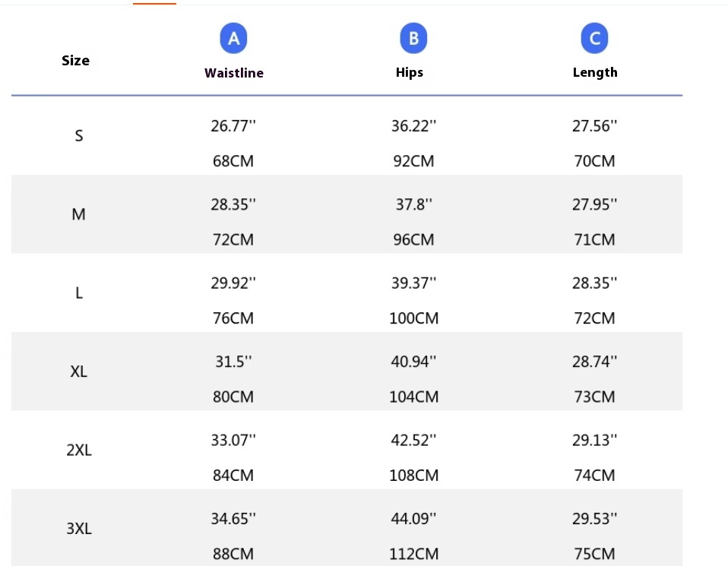Click the 68CM waistline value

[x=233, y=161]
